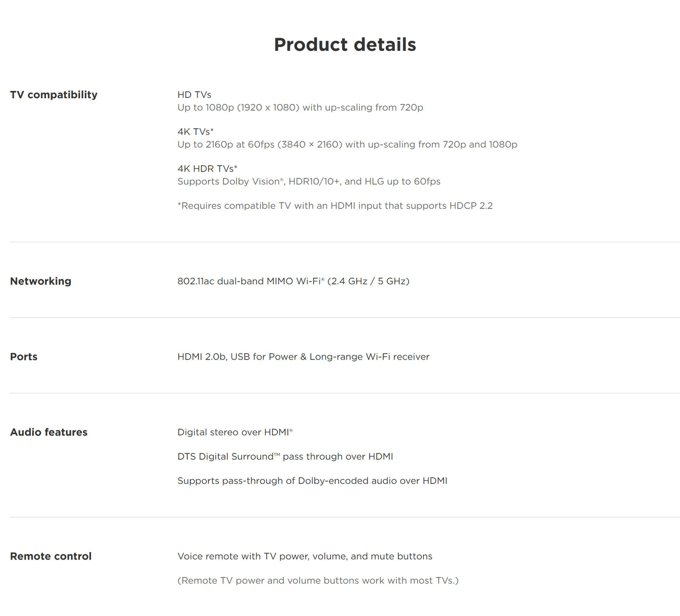Screen dimensions: 680x616
Task: Click the Product details heading
Action: click(344, 45)
